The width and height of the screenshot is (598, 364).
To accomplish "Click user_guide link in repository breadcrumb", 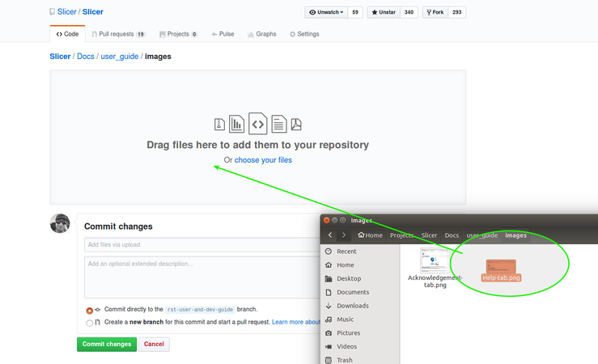I will point(119,57).
